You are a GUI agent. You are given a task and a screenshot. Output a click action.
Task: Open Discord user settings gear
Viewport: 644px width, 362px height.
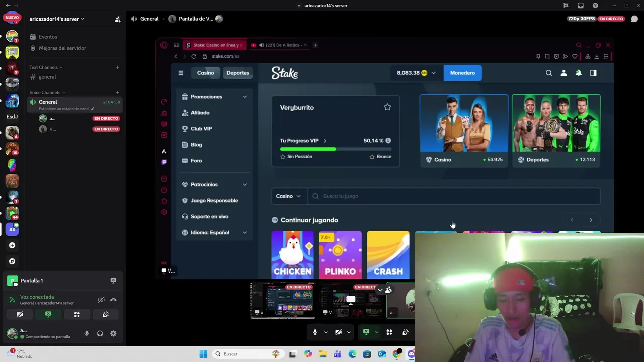pos(113,333)
